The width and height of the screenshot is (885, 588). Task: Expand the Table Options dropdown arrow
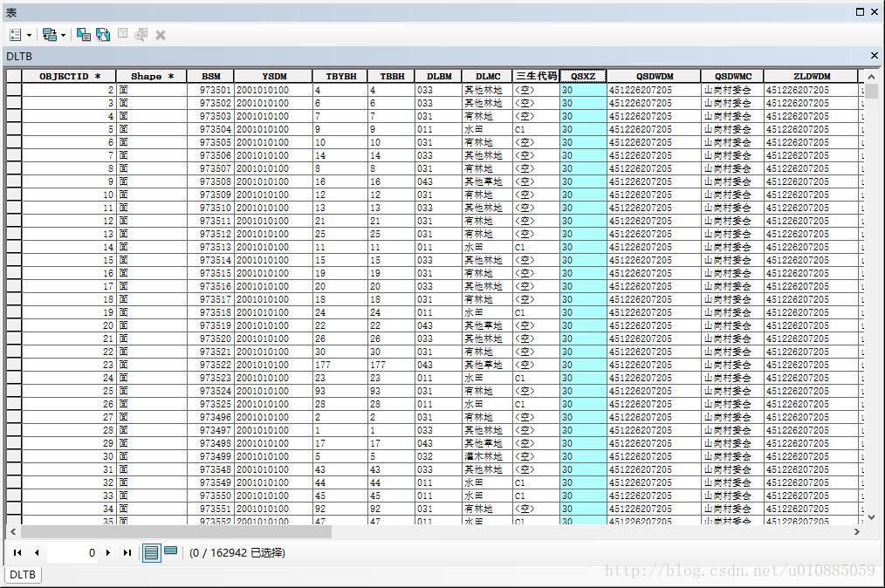click(x=30, y=36)
